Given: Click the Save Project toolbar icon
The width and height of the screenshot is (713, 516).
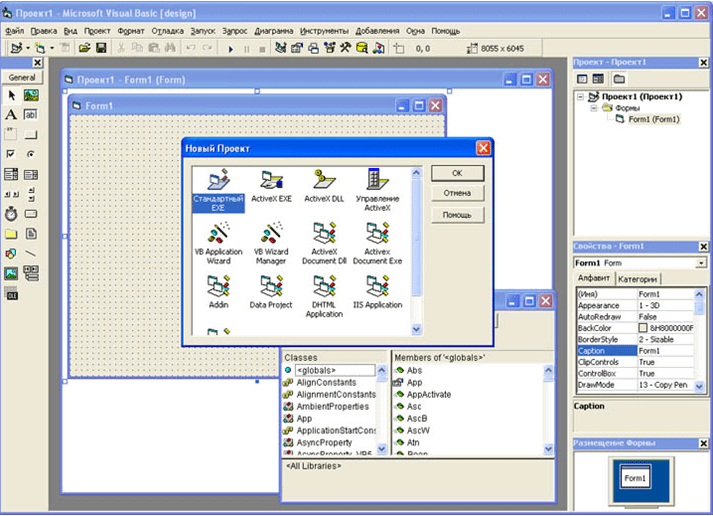Looking at the screenshot, I should (x=101, y=48).
